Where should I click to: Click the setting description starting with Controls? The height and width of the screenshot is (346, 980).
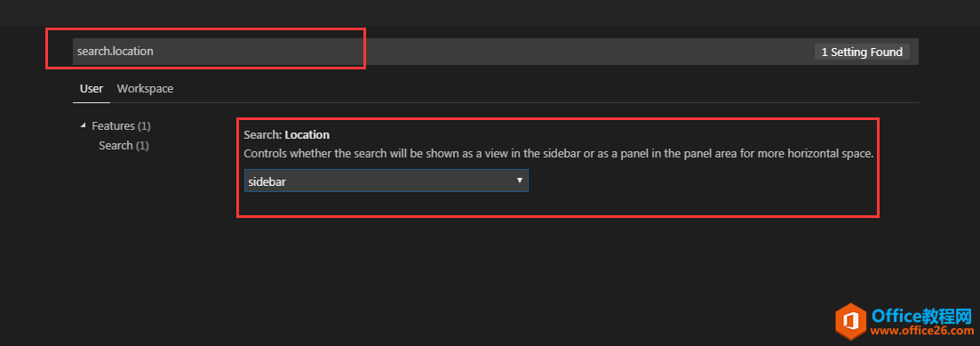coord(558,153)
